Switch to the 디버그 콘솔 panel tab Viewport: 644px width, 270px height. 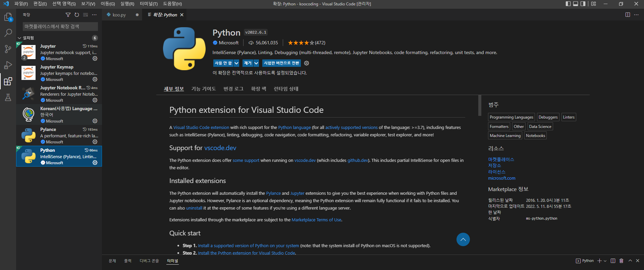pos(149,261)
